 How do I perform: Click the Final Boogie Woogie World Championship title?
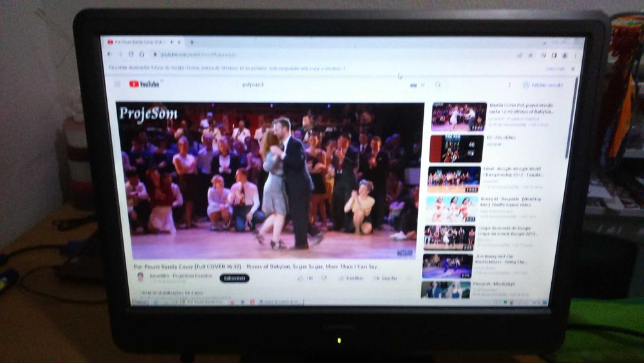click(x=513, y=172)
